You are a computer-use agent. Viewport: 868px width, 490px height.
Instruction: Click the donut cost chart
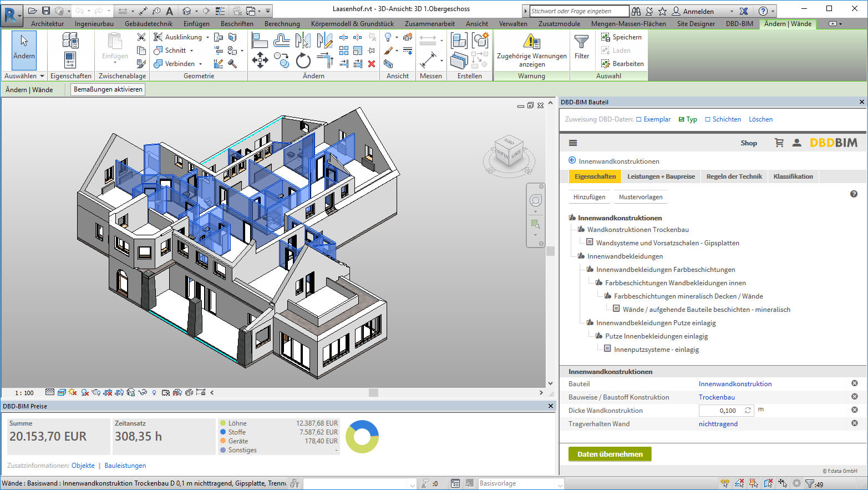point(362,437)
